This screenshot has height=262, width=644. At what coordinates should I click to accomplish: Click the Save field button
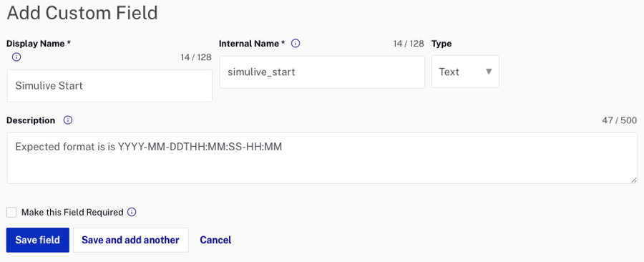click(38, 240)
